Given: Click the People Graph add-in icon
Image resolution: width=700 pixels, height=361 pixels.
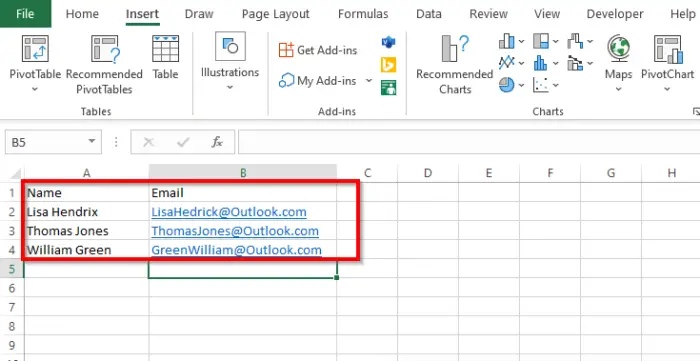Looking at the screenshot, I should tap(388, 87).
